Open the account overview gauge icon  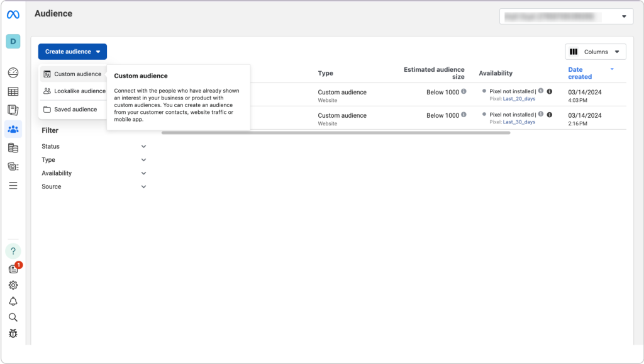(13, 73)
